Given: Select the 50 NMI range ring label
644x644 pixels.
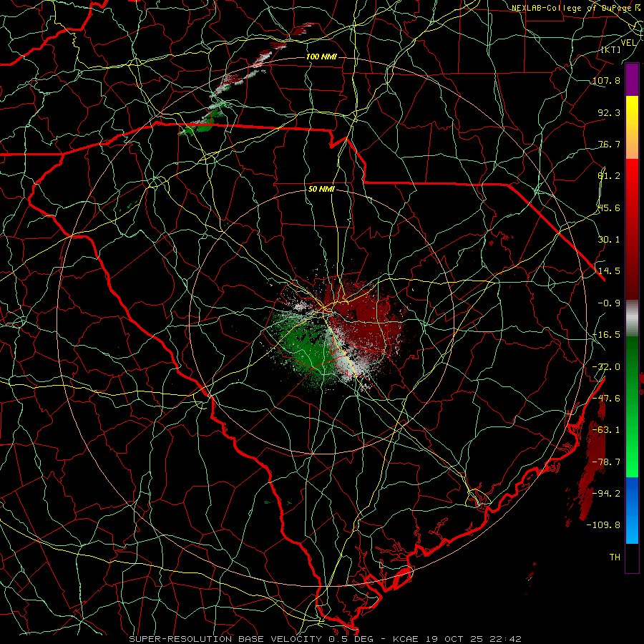Looking at the screenshot, I should pyautogui.click(x=321, y=189).
